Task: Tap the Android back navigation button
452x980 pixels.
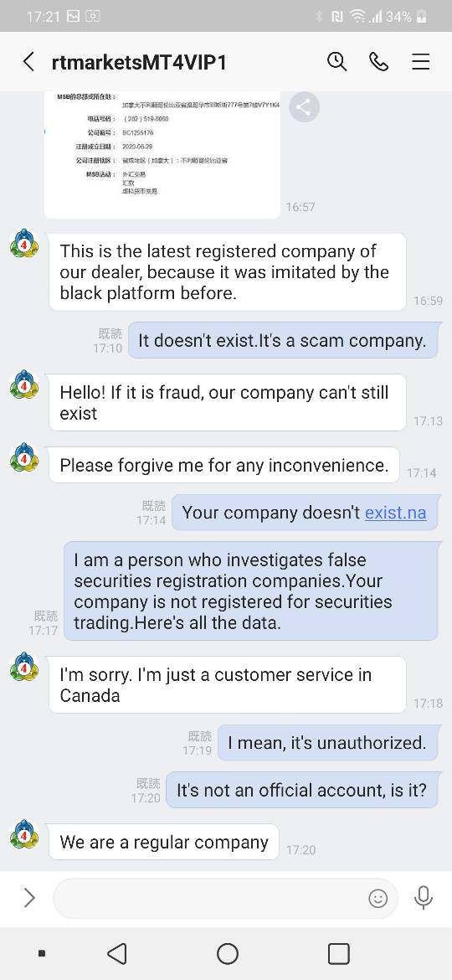Action: coord(116,954)
